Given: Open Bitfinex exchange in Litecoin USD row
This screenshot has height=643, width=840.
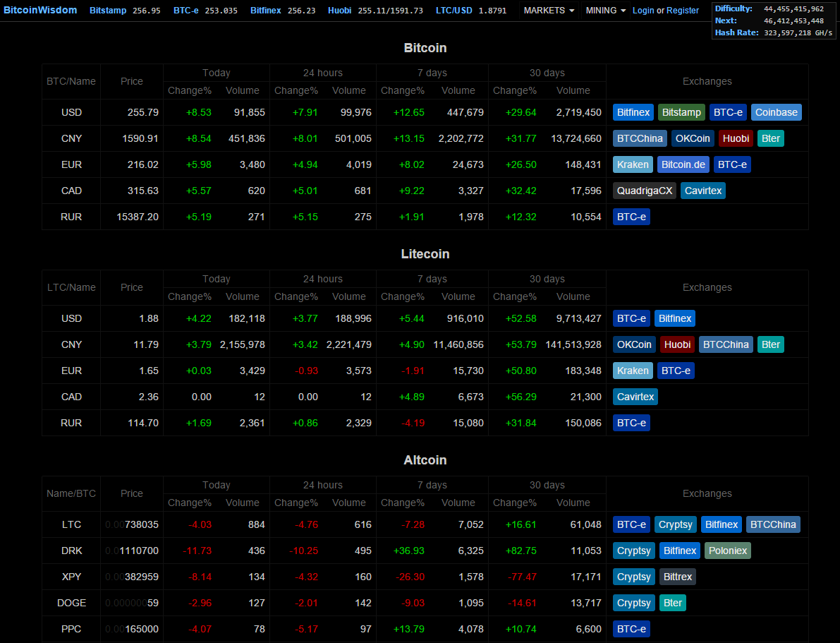Looking at the screenshot, I should 675,318.
